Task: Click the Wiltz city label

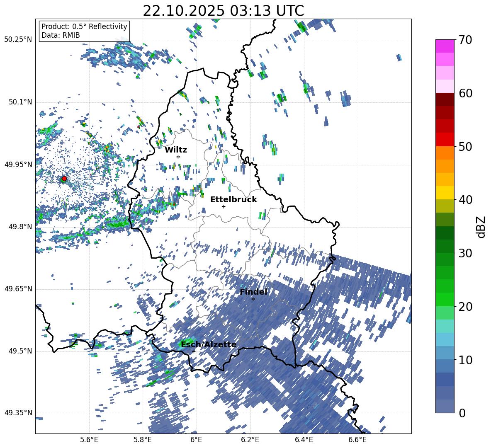Action: click(176, 150)
